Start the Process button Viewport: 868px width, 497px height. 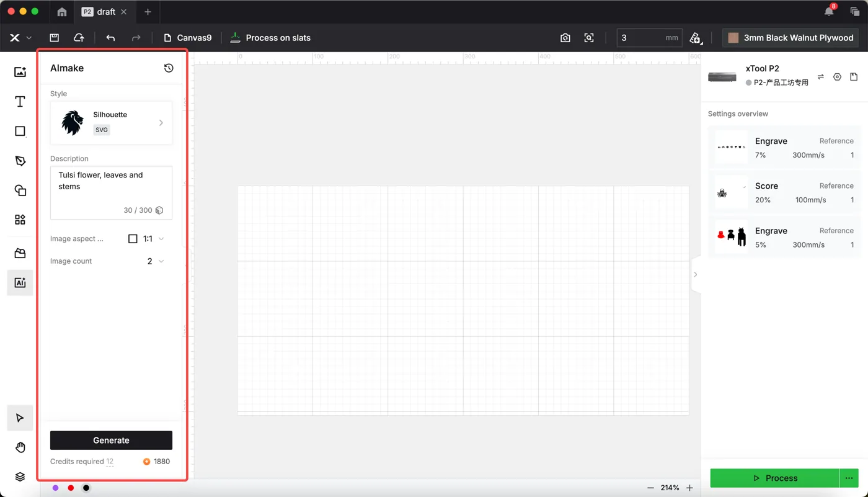point(775,478)
